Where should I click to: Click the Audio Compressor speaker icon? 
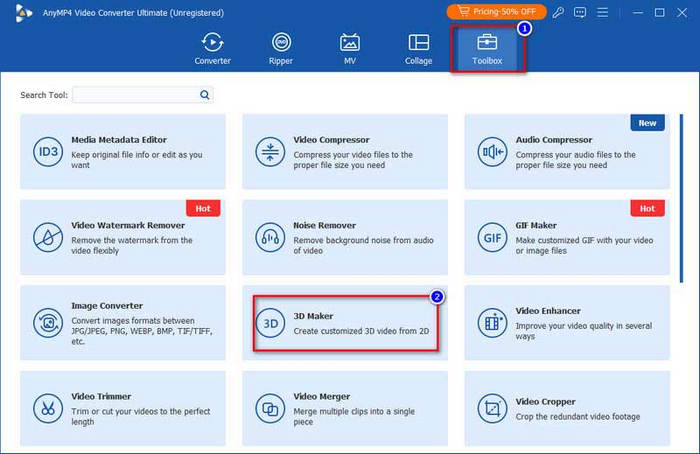click(x=492, y=152)
